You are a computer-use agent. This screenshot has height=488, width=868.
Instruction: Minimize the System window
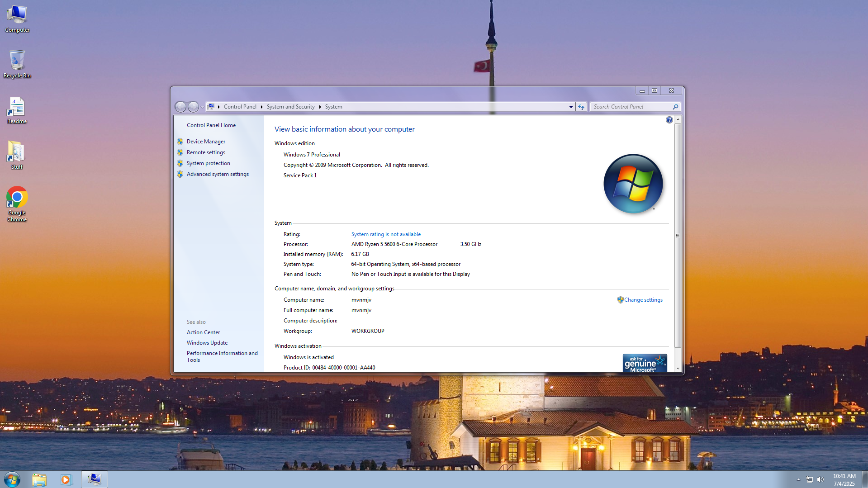[642, 91]
